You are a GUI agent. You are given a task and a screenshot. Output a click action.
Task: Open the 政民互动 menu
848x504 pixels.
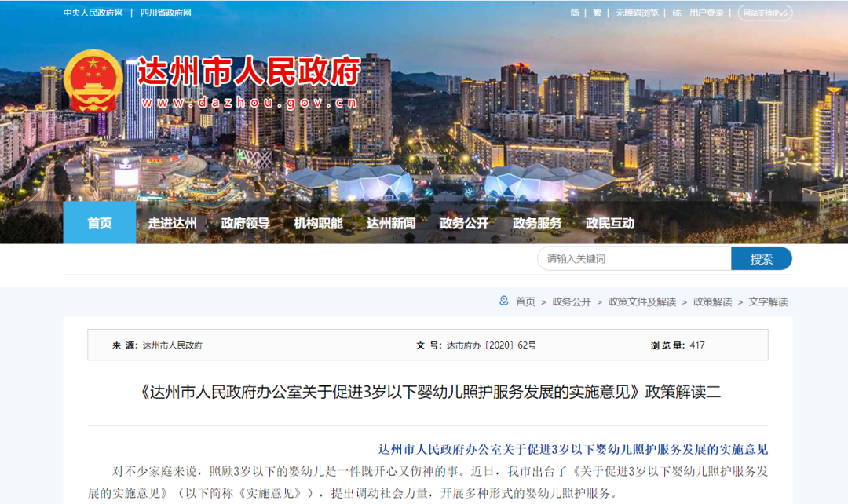point(609,223)
